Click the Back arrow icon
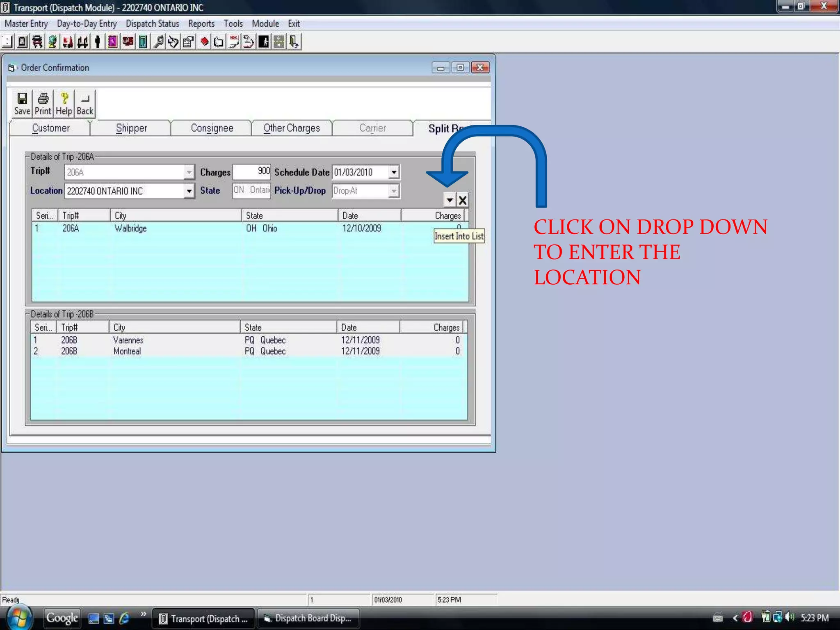 pyautogui.click(x=85, y=104)
